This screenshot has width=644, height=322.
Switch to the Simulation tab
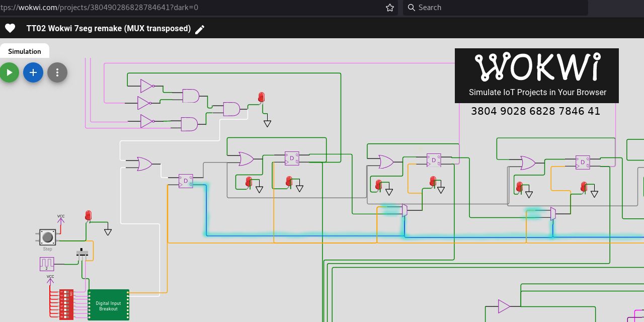[24, 51]
